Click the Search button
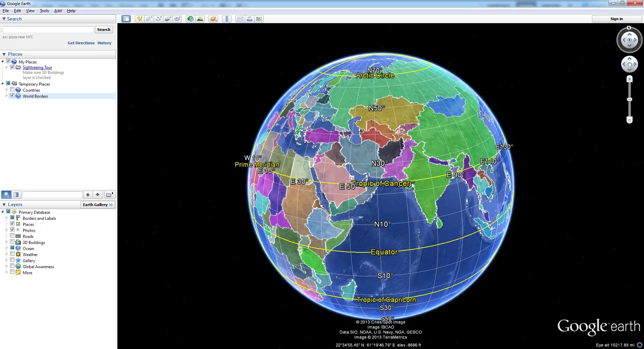 click(104, 30)
